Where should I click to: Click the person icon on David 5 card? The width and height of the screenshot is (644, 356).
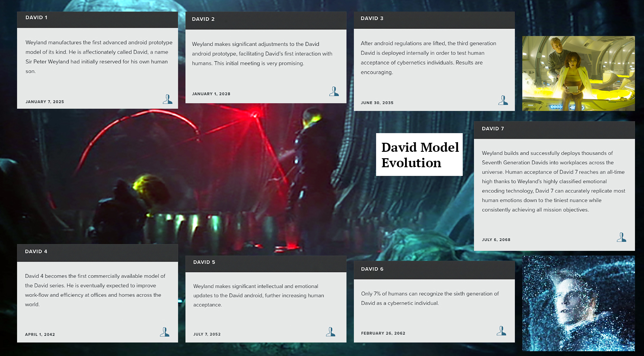pyautogui.click(x=330, y=332)
